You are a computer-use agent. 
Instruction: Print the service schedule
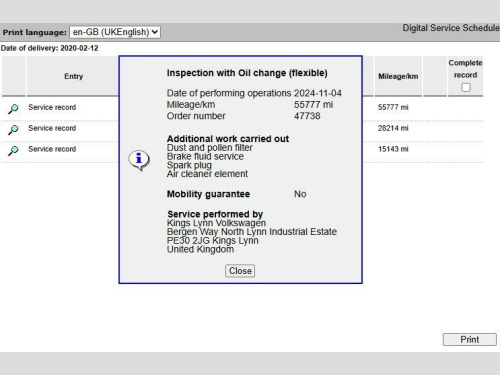click(469, 339)
